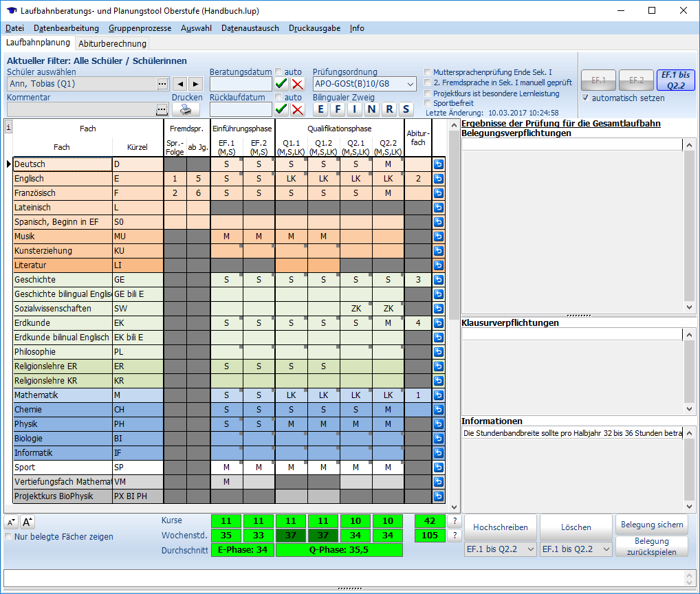Viewport: 700px width, 594px height.
Task: Click the Hochschreiben button
Action: [501, 527]
